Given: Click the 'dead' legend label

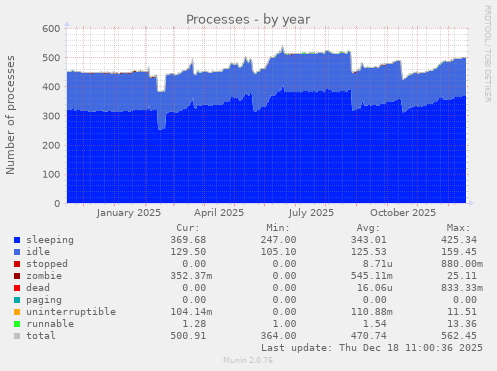Looking at the screenshot, I should (38, 288).
